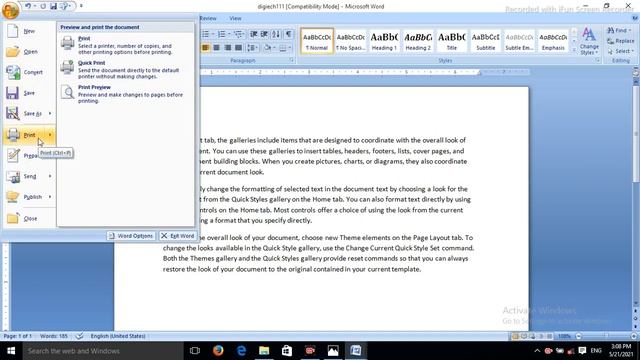Screen dimensions: 640x360
Task: Click the Multilevel List icon
Action: click(x=238, y=34)
